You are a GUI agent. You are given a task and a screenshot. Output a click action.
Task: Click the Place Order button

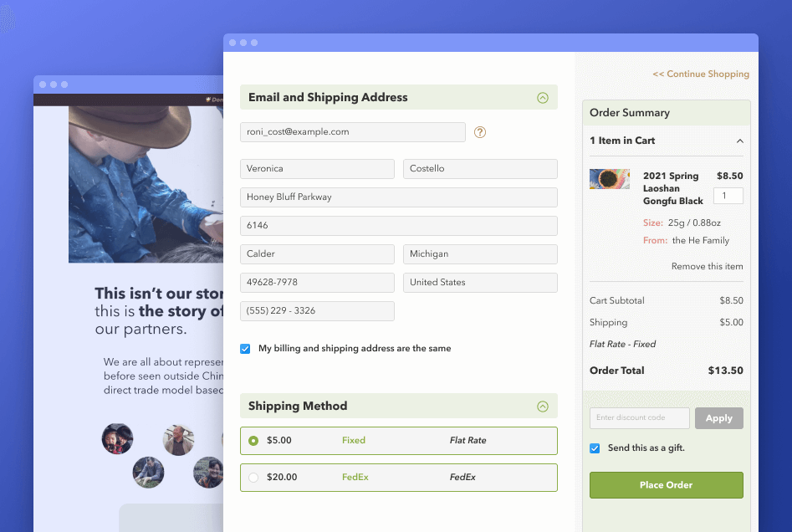(666, 484)
